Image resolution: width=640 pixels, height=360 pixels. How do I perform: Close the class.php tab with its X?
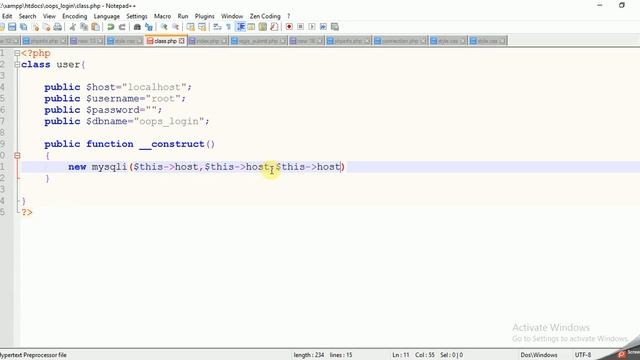[182, 41]
